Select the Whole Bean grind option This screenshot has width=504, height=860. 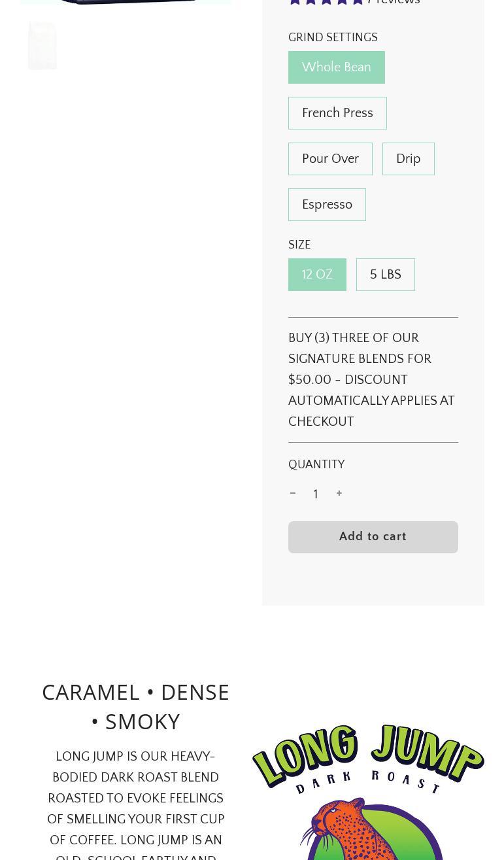(336, 67)
